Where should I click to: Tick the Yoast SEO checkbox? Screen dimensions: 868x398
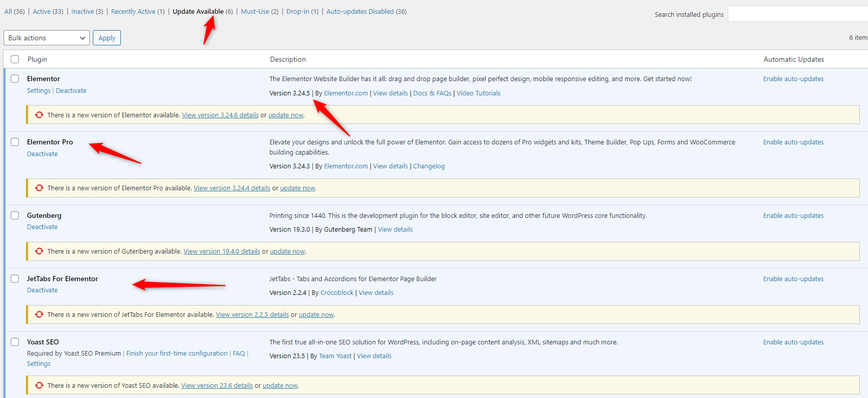point(15,342)
